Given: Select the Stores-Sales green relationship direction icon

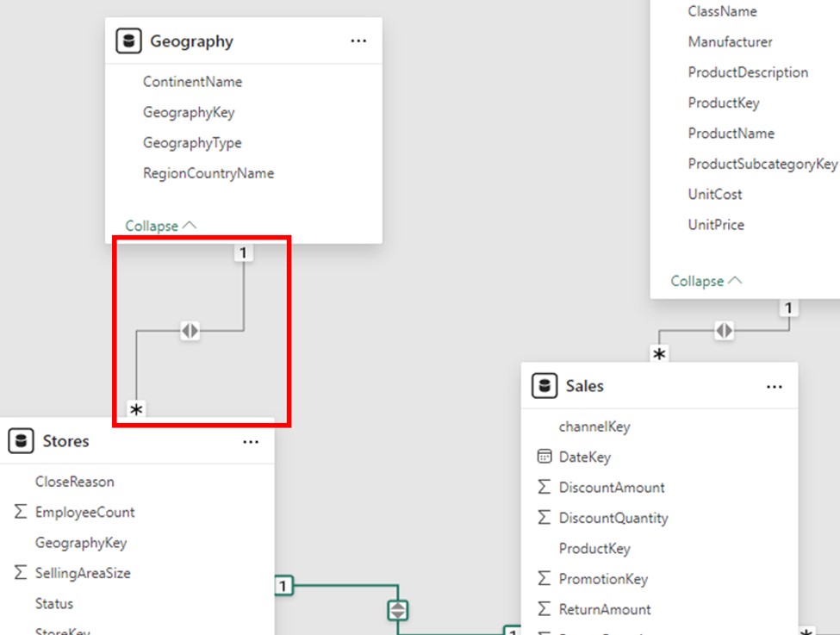Looking at the screenshot, I should point(396,610).
